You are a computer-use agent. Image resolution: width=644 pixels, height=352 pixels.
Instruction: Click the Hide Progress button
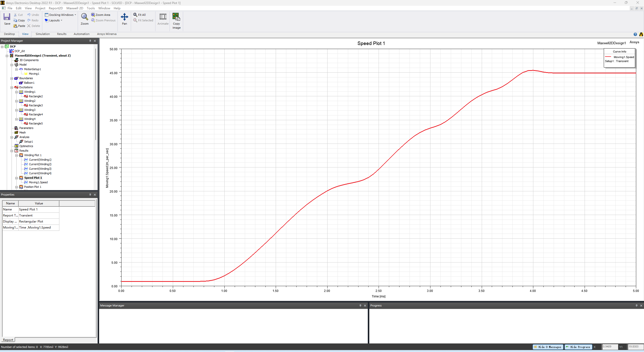[578, 347]
